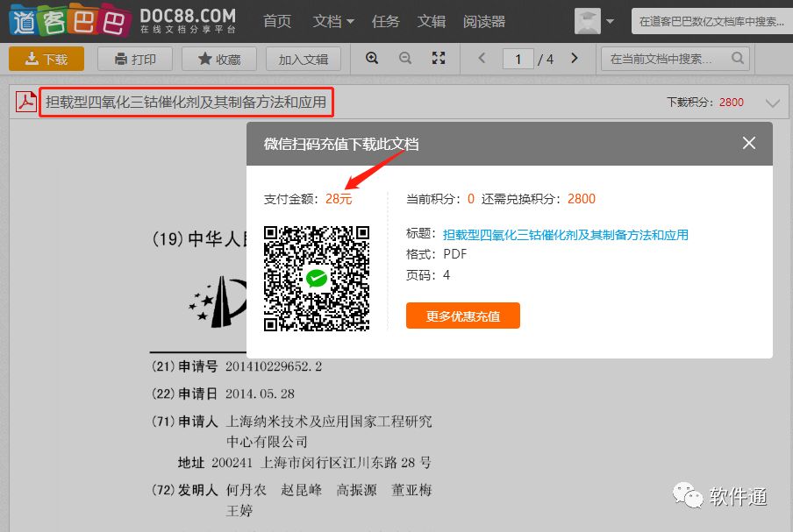Go to next page arrow

coord(574,58)
